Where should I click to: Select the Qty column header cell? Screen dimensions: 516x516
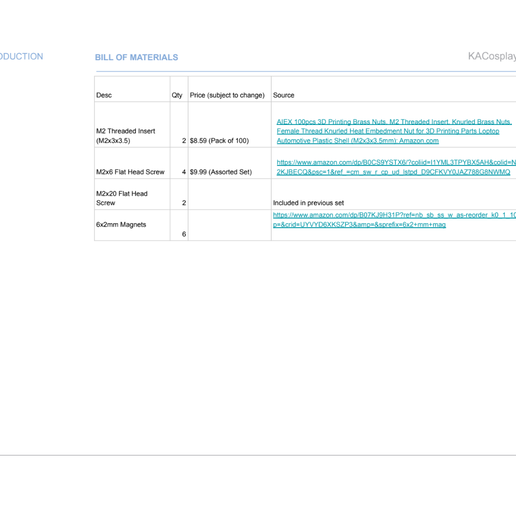179,89
